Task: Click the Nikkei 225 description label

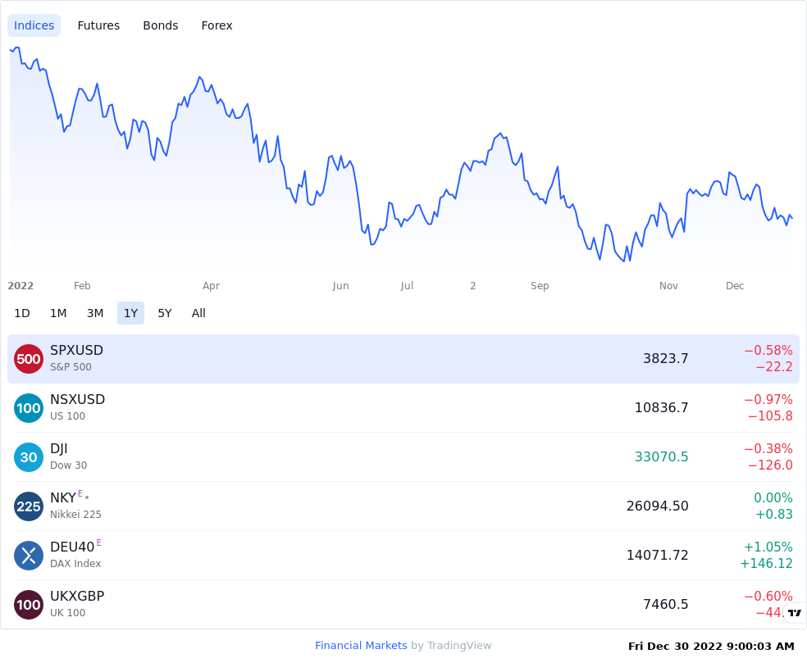Action: tap(75, 514)
